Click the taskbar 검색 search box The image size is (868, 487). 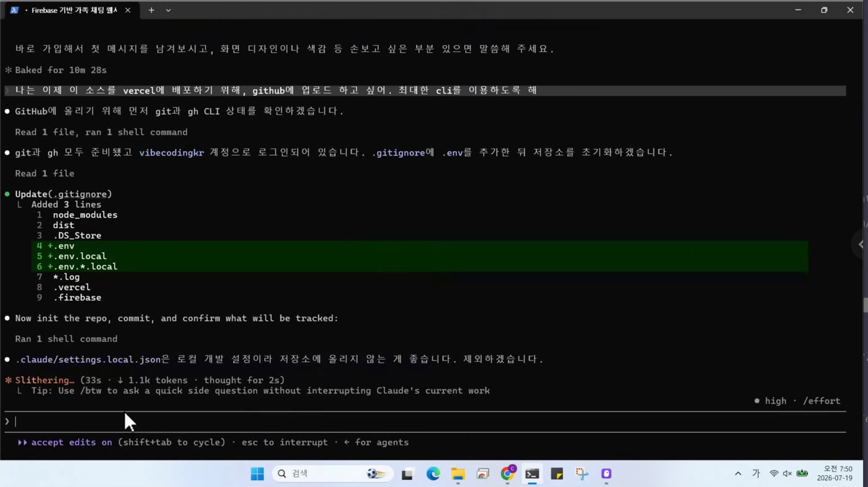332,474
